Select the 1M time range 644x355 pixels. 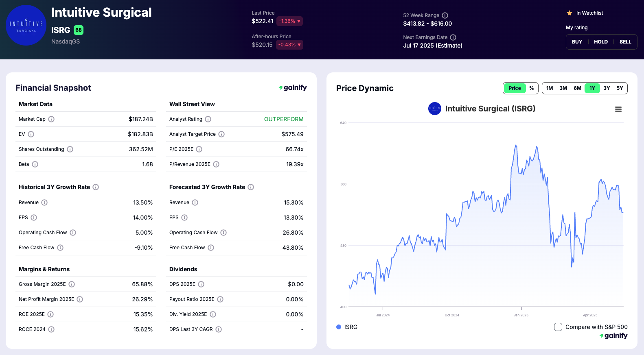550,88
